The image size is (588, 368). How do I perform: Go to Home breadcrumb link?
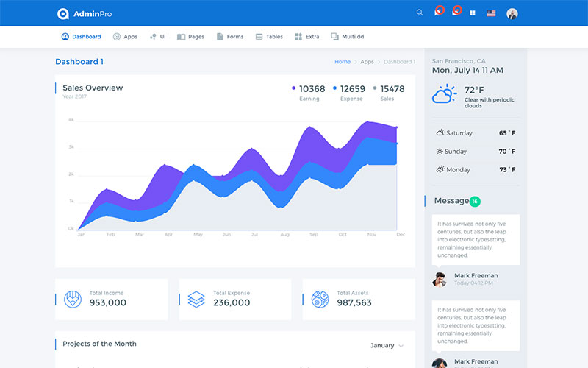click(x=343, y=62)
